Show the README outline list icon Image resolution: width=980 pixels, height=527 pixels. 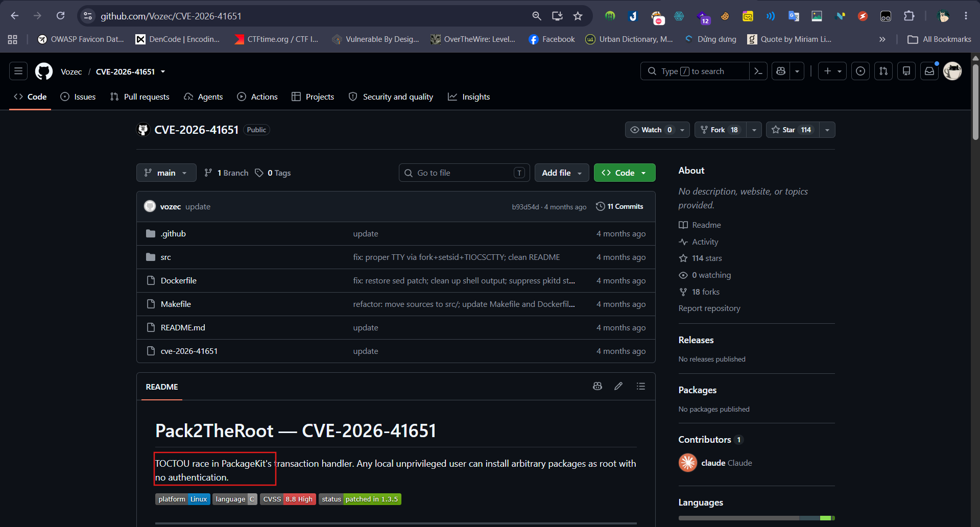coord(641,386)
